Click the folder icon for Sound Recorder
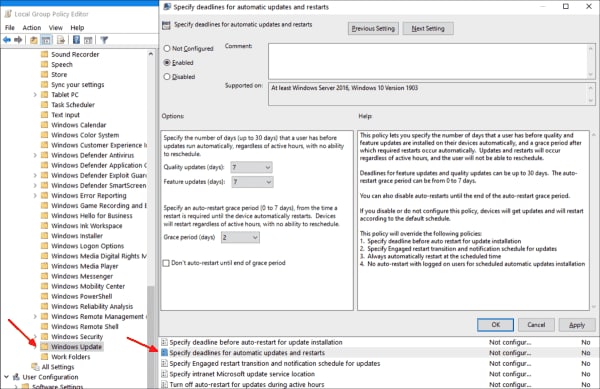 click(x=44, y=54)
